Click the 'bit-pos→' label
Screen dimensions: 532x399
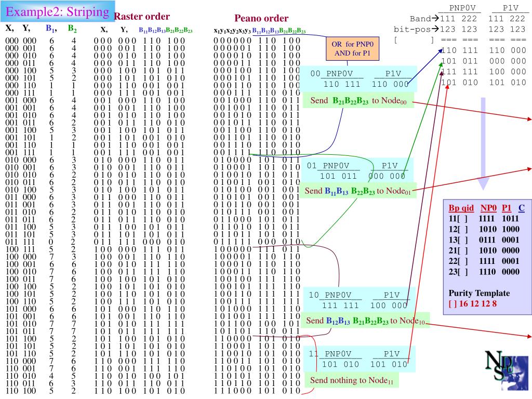pos(416,29)
